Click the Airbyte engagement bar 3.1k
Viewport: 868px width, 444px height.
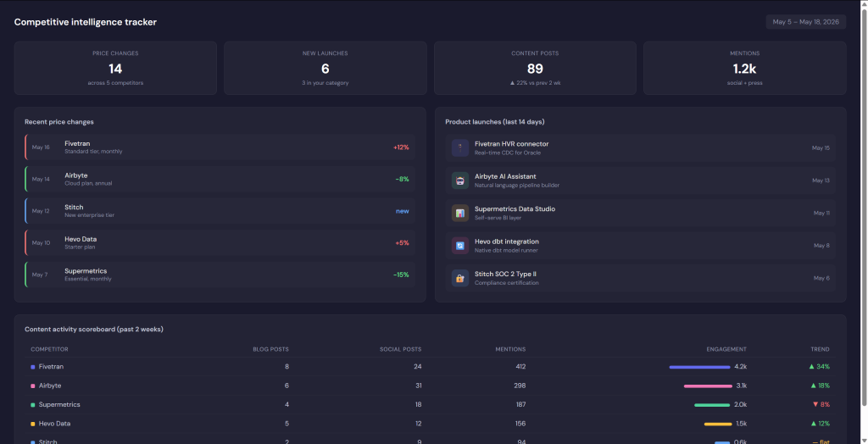coord(707,386)
